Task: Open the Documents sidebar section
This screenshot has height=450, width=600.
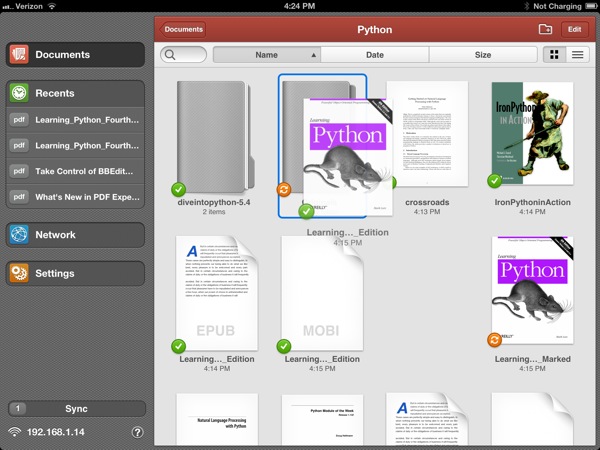Action: click(x=75, y=55)
